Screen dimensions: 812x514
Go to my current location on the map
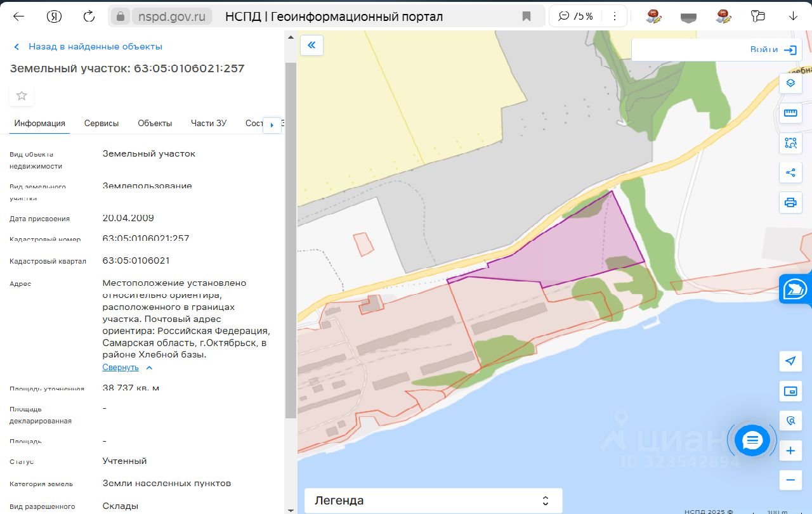point(790,361)
